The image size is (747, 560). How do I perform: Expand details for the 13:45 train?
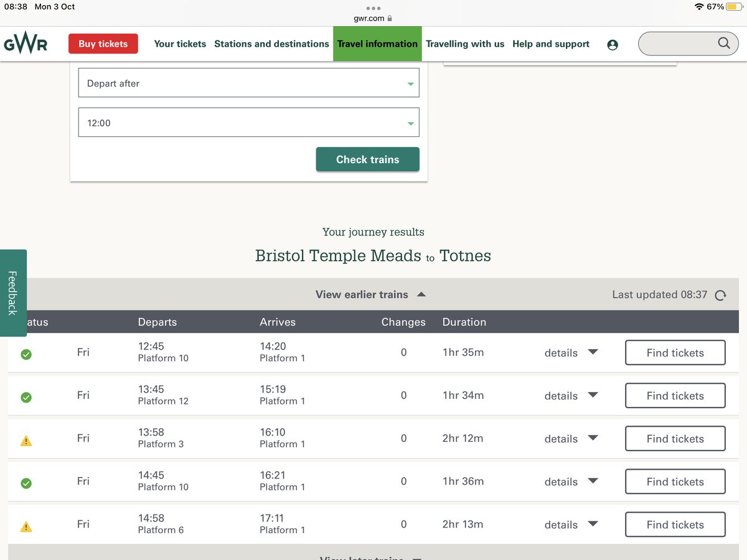[x=571, y=396]
